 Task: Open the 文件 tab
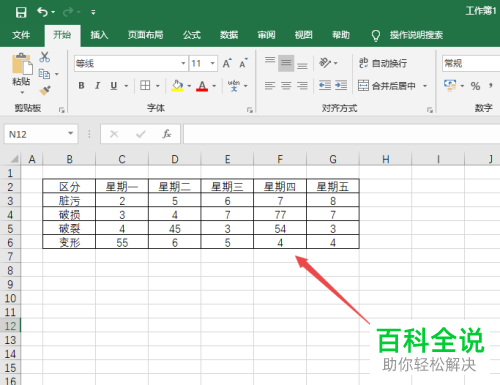click(x=21, y=35)
